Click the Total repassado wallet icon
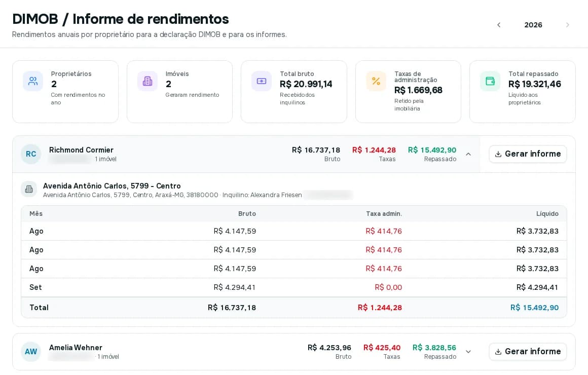This screenshot has height=375, width=588. pos(490,81)
